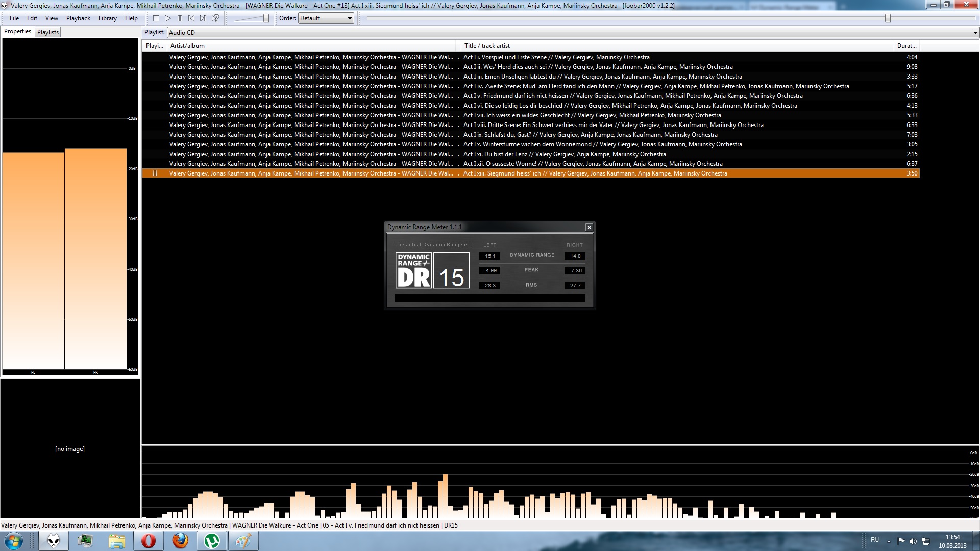Open the monitor app icon in taskbar
The width and height of the screenshot is (980, 551).
tap(85, 541)
